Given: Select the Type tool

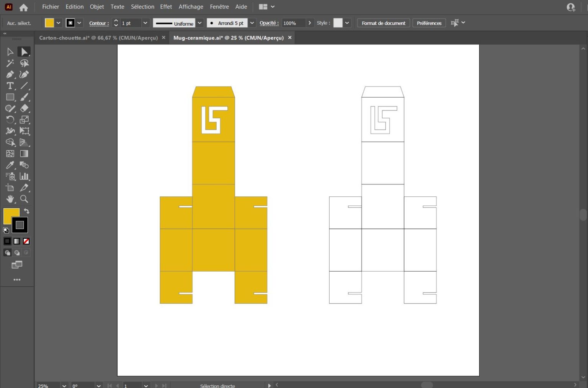Looking at the screenshot, I should pos(10,86).
